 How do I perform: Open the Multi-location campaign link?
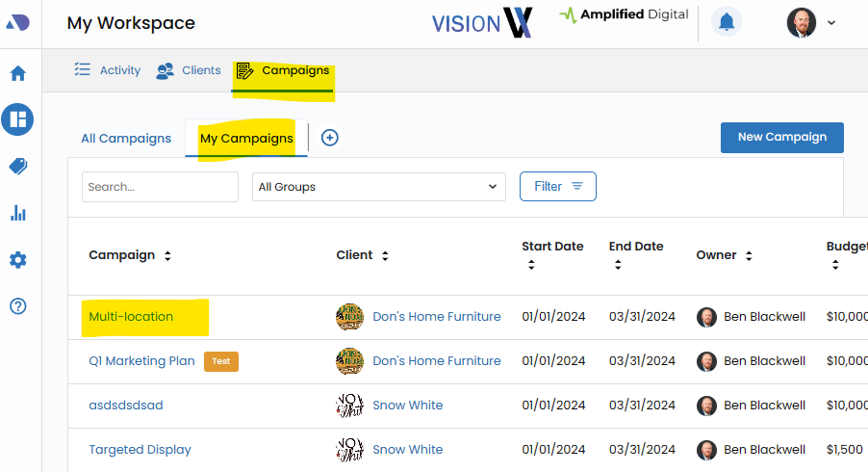pos(131,317)
